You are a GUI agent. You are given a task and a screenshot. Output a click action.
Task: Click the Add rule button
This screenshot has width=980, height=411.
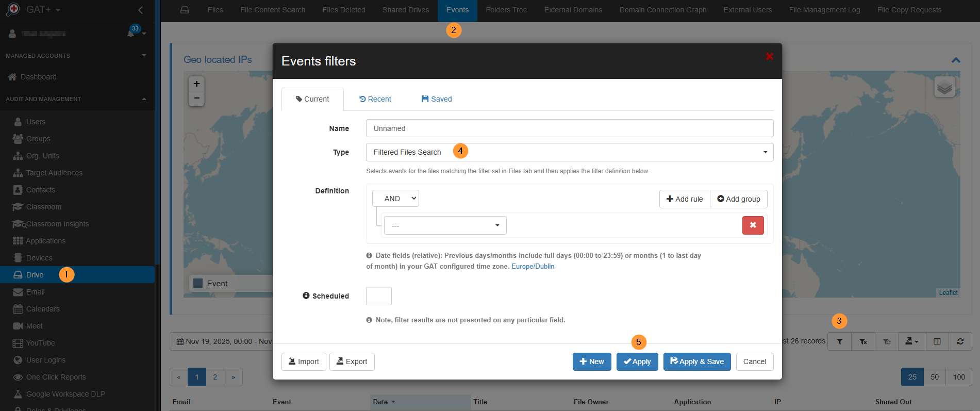tap(684, 199)
